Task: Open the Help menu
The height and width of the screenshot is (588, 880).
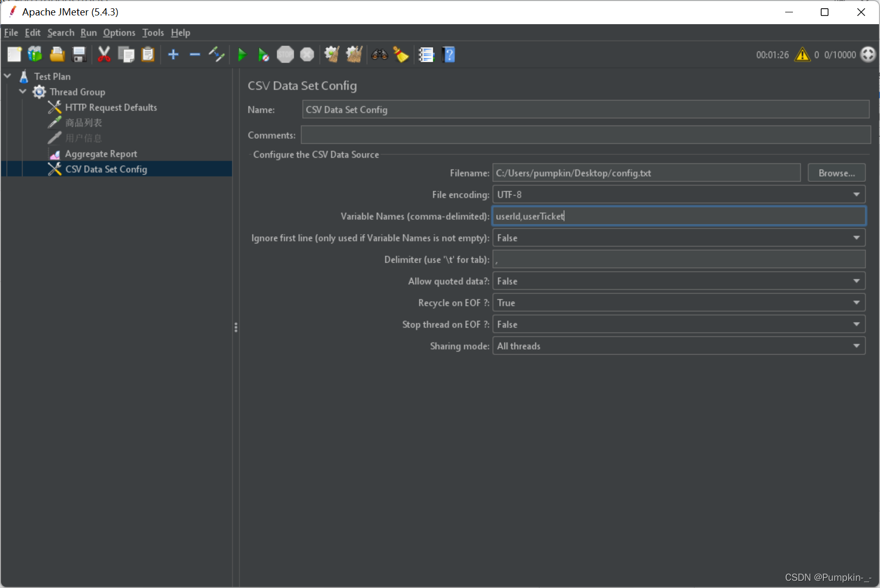Action: 180,32
